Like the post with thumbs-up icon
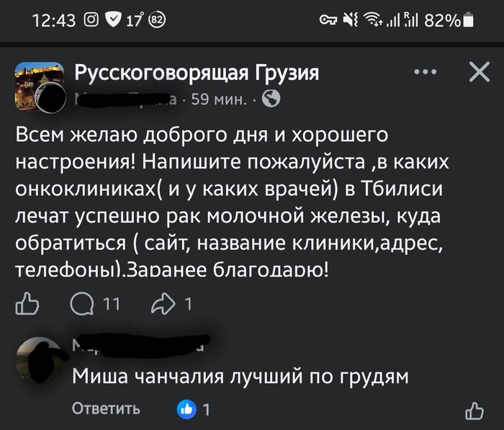 (x=27, y=305)
